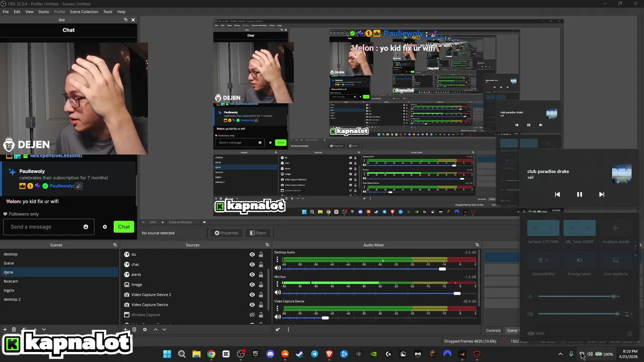Open Video Capture Device audio options menu

click(277, 308)
